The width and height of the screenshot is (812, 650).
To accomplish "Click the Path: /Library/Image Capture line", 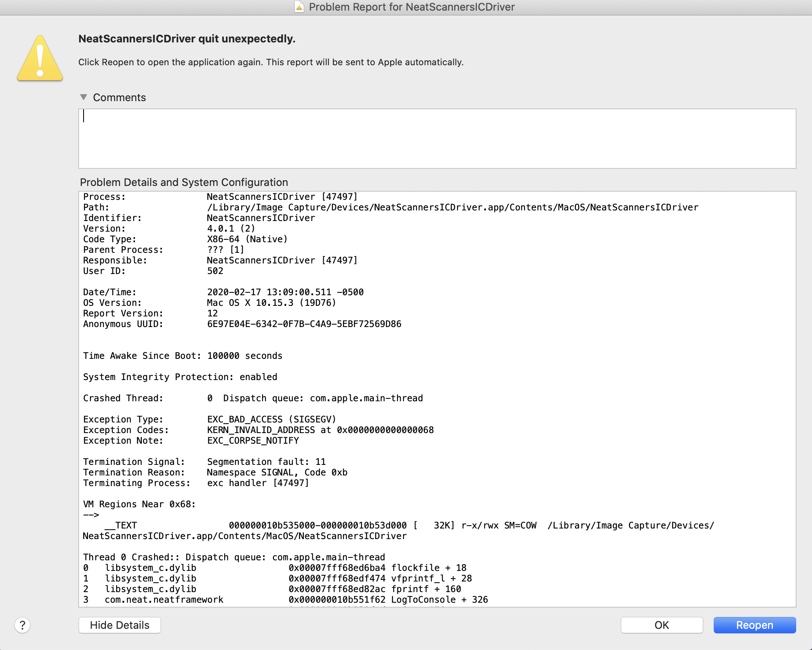I will [391, 207].
